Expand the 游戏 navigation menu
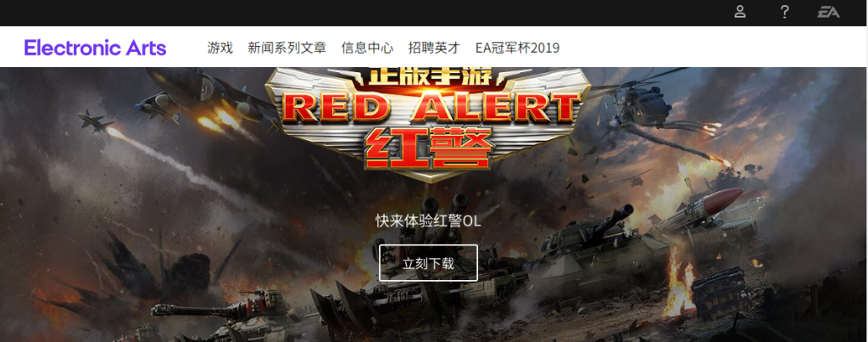This screenshot has width=868, height=342. (x=220, y=48)
